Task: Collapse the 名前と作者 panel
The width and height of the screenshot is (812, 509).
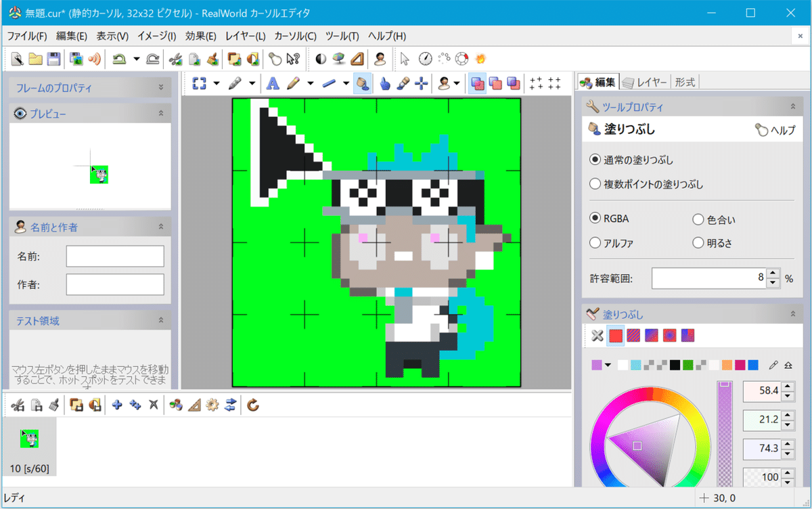Action: [160, 227]
